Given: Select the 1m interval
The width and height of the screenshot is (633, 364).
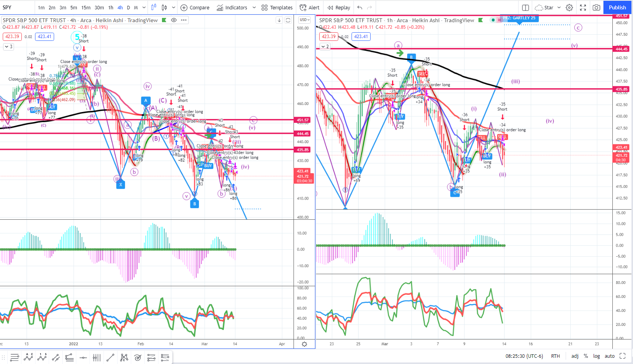Looking at the screenshot, I should tap(41, 7).
